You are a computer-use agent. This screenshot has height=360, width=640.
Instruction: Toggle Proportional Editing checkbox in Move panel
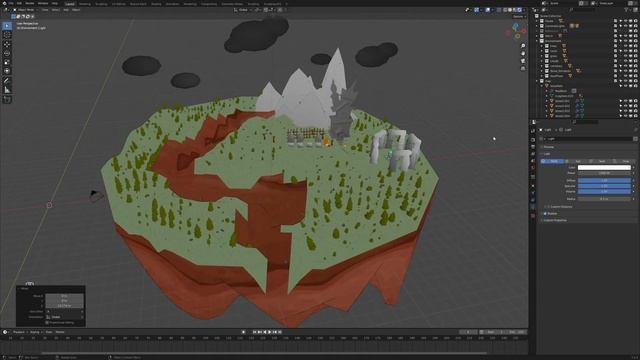pyautogui.click(x=47, y=322)
